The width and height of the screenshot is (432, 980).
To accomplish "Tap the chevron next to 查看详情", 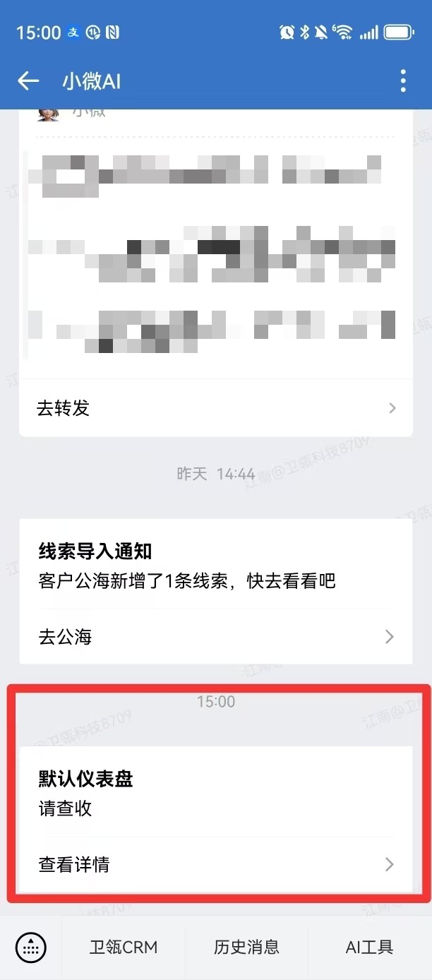I will pyautogui.click(x=390, y=864).
